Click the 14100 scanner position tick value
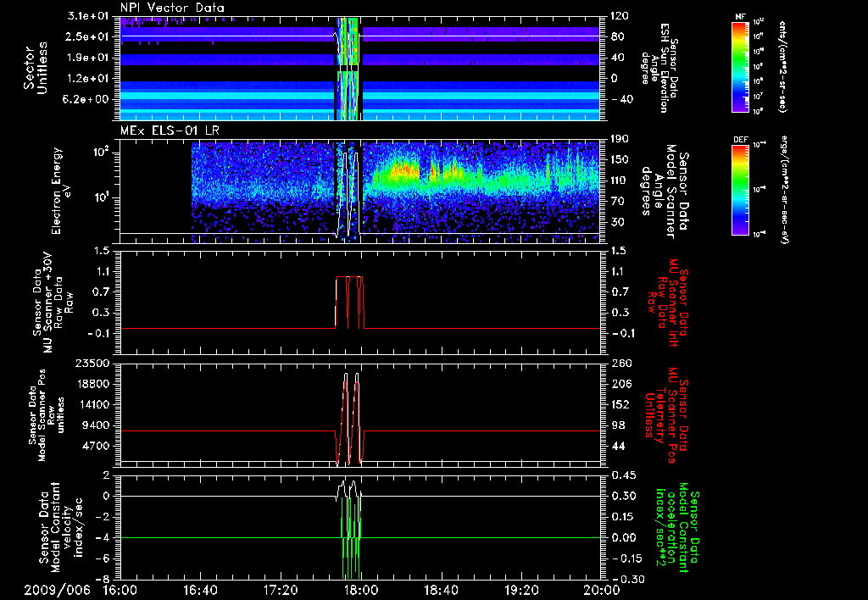This screenshot has width=868, height=600. (x=93, y=404)
